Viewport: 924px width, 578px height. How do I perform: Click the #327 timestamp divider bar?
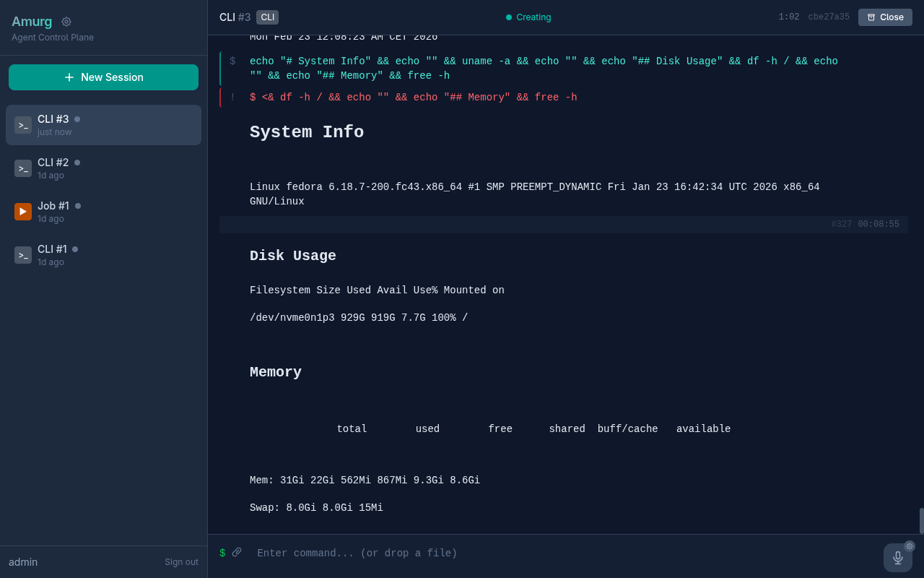coord(563,225)
